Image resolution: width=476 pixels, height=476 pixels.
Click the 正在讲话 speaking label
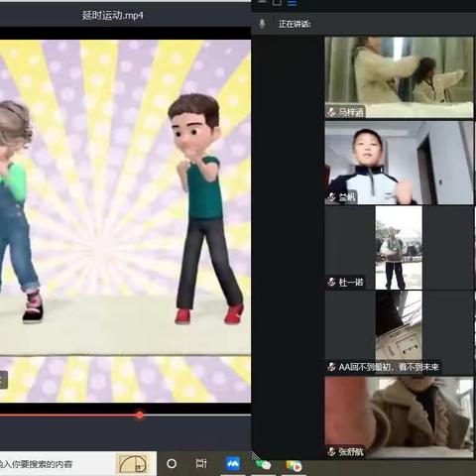pos(295,24)
